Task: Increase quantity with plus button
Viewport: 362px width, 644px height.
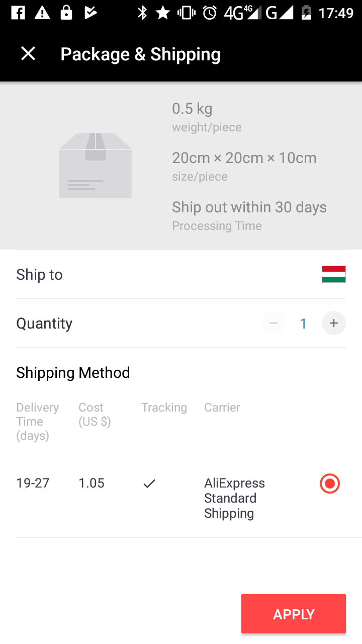Action: click(334, 323)
